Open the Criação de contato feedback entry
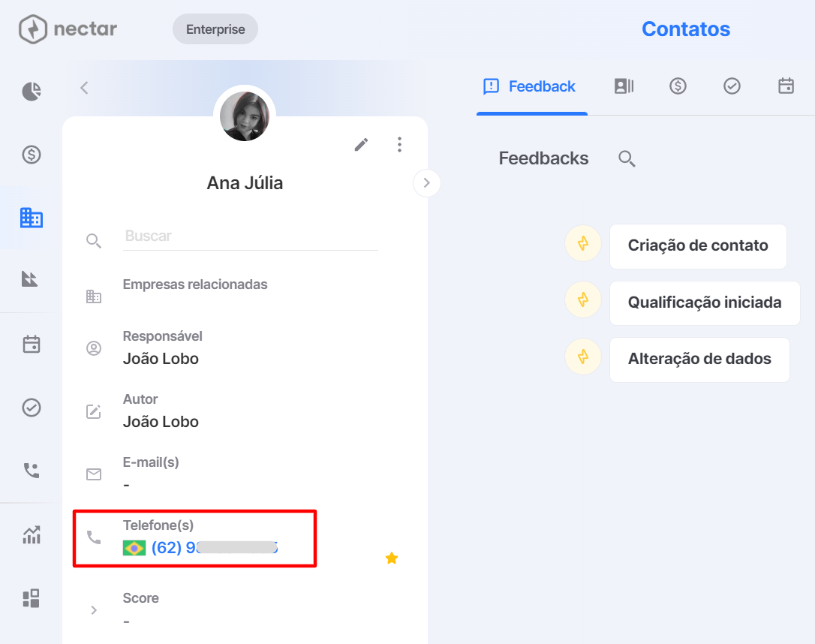 tap(698, 246)
